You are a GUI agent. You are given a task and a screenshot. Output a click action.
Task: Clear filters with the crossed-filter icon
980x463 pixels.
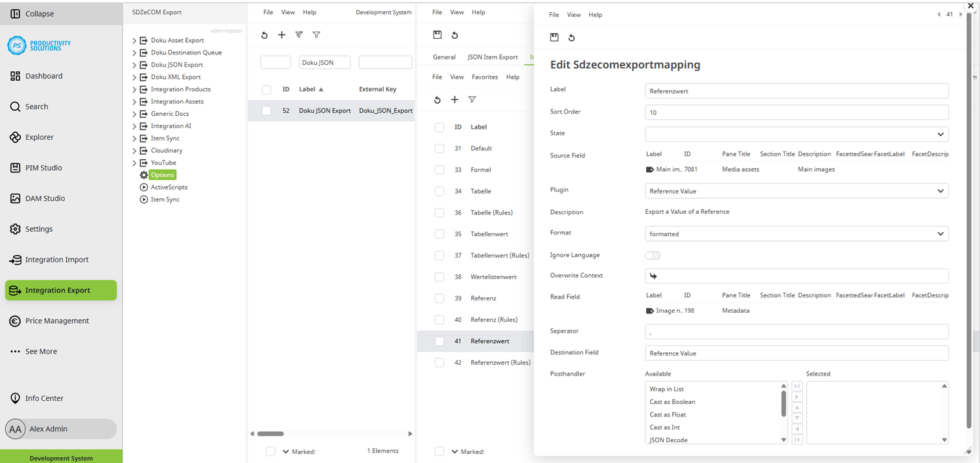tap(299, 35)
